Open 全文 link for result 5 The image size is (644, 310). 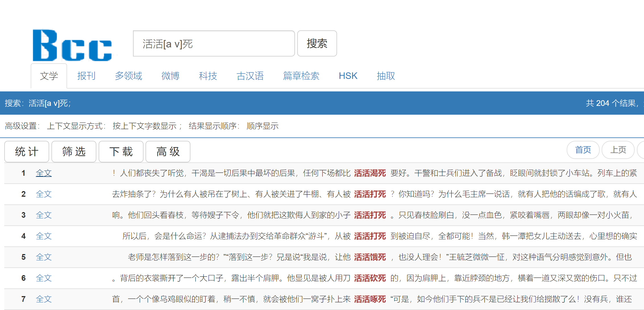[x=44, y=257]
